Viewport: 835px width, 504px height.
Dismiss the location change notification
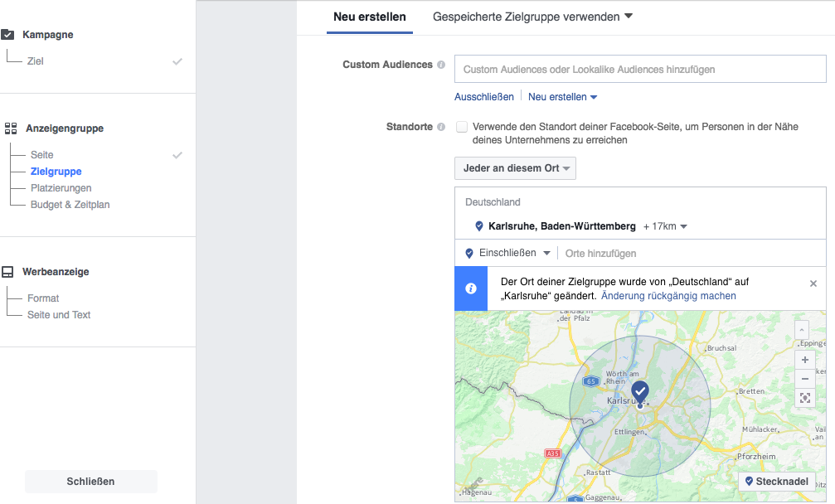(x=813, y=283)
